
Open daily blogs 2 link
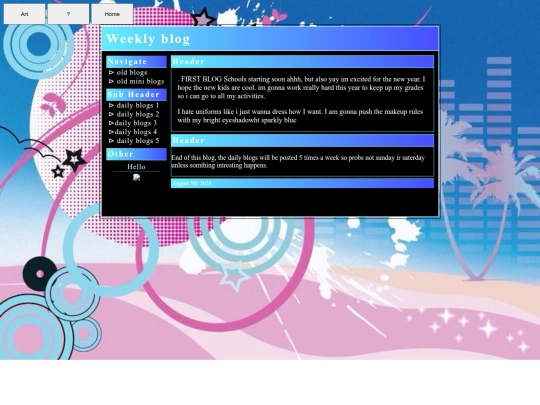(x=138, y=114)
